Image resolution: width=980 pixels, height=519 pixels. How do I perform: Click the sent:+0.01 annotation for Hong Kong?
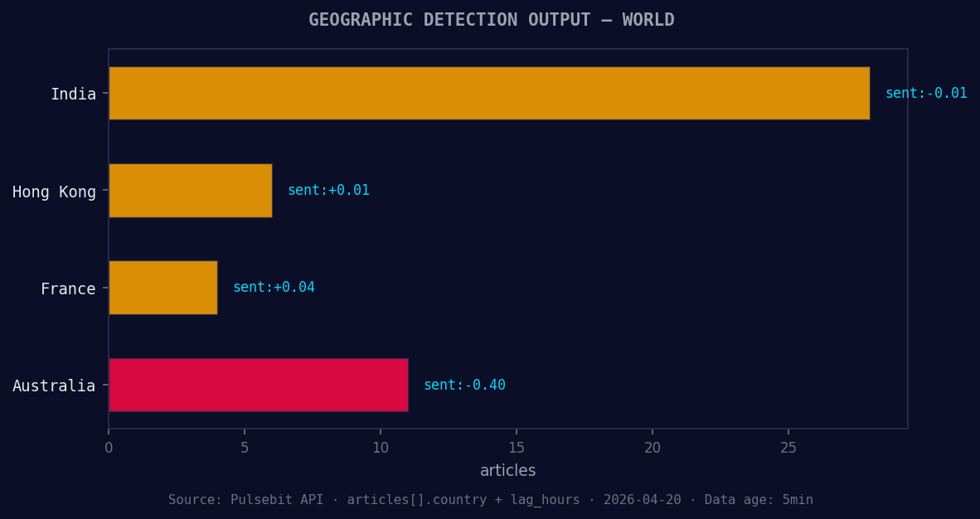click(x=327, y=190)
